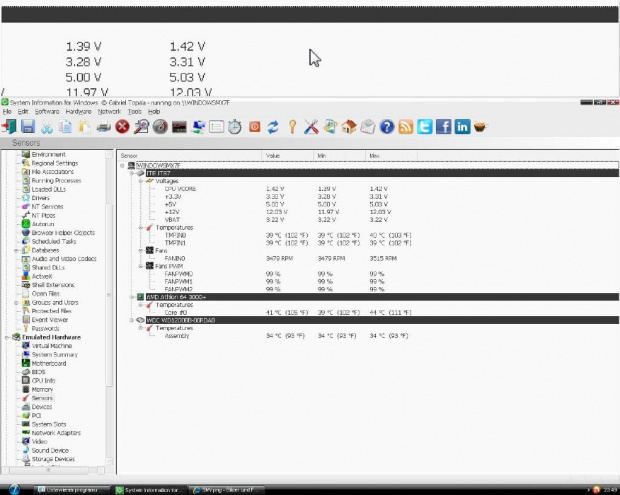Click the Print printer toolbar icon
The width and height of the screenshot is (620, 495).
click(104, 127)
